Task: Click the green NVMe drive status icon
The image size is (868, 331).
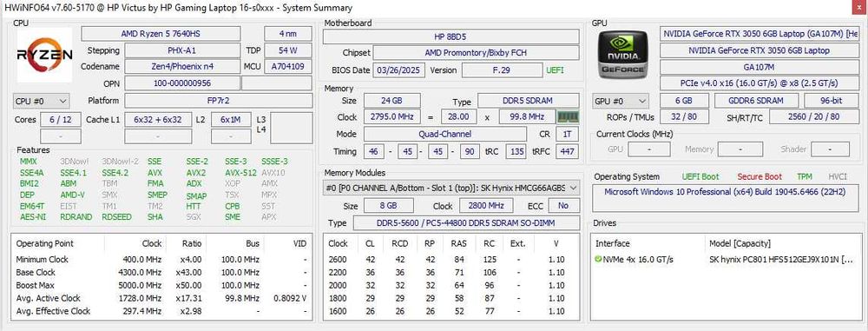Action: pos(598,259)
